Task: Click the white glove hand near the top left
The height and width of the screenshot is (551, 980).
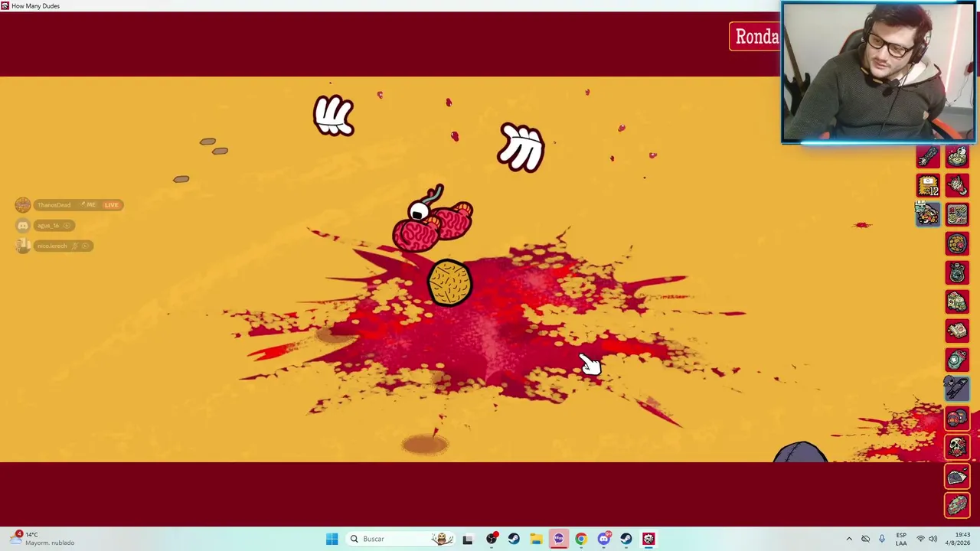Action: pos(334,116)
